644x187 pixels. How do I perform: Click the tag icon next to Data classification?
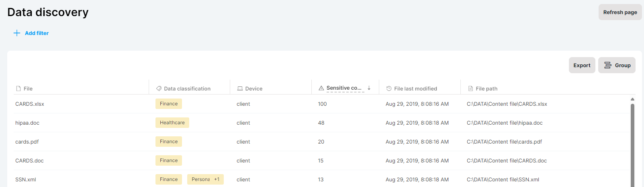click(159, 88)
